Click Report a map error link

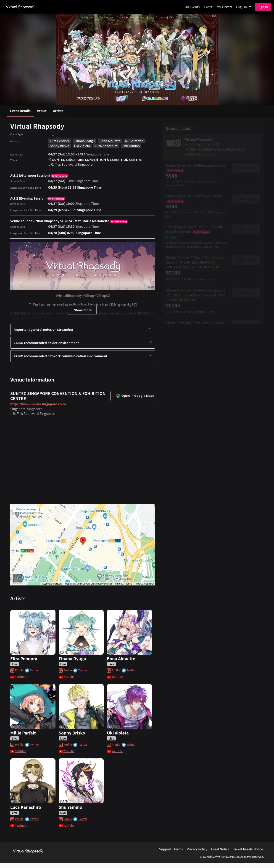click(144, 584)
